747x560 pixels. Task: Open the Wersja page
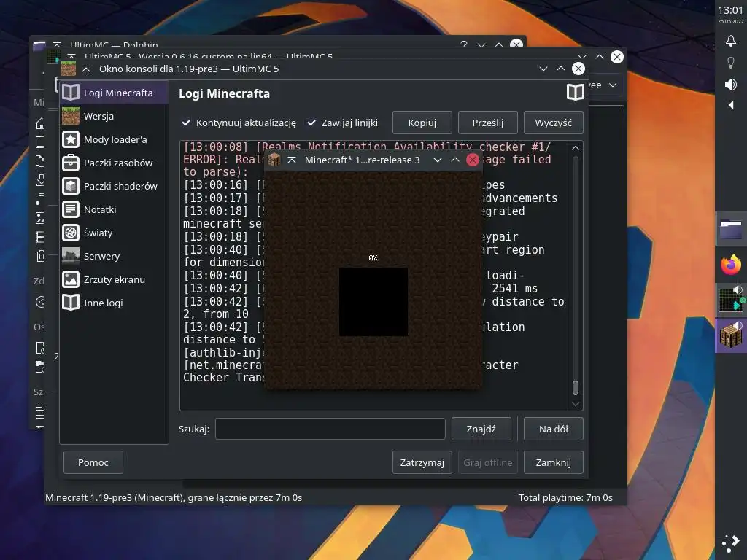114,116
